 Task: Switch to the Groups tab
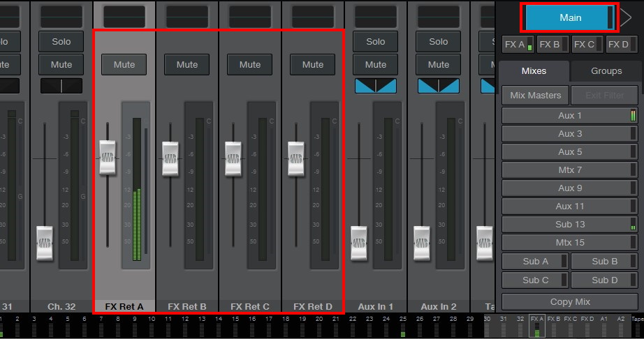click(606, 71)
